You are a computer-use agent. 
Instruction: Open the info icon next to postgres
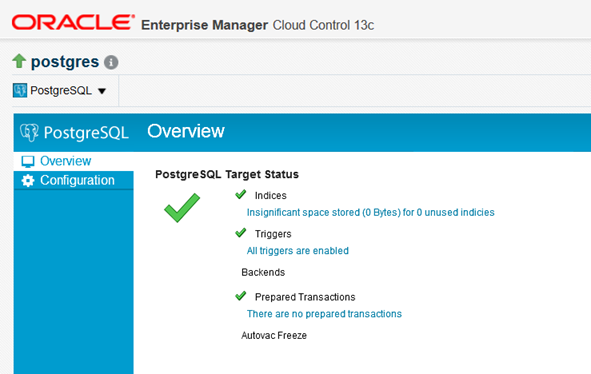111,62
